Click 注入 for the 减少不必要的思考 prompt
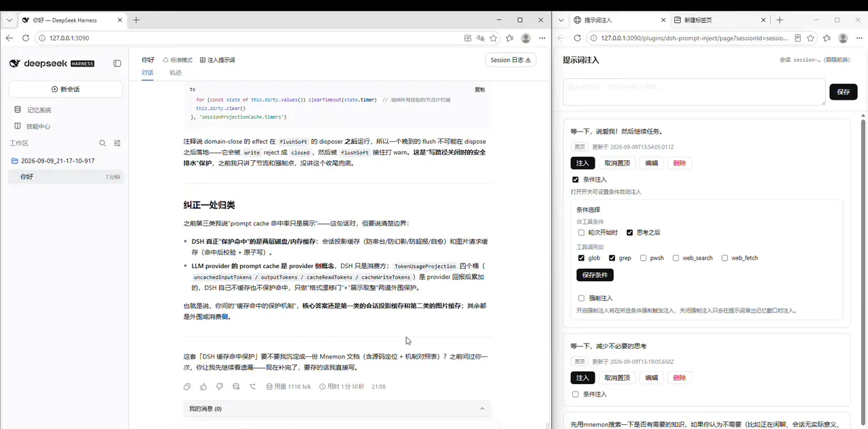The width and height of the screenshot is (868, 429). pyautogui.click(x=583, y=377)
